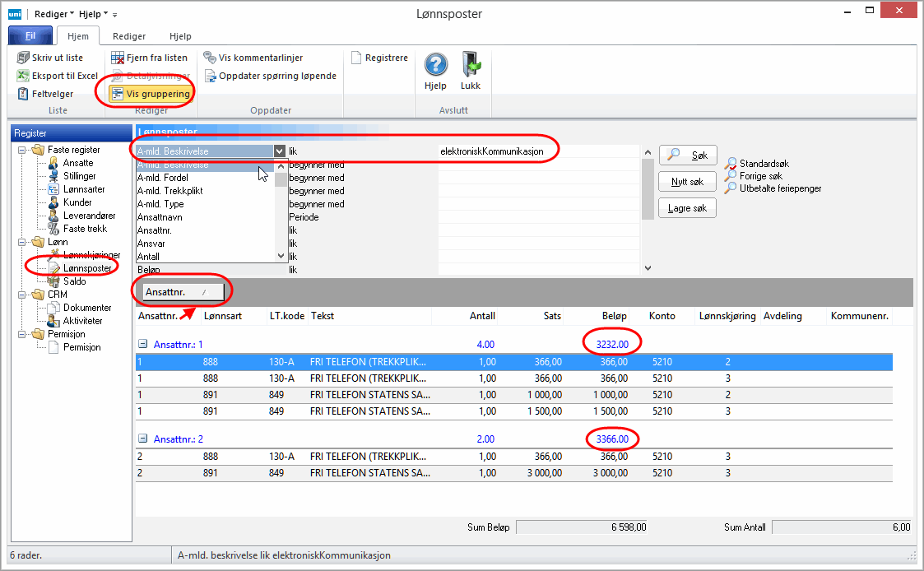Open the Feltvelger field chooser
This screenshot has height=571, width=924.
coord(24,94)
